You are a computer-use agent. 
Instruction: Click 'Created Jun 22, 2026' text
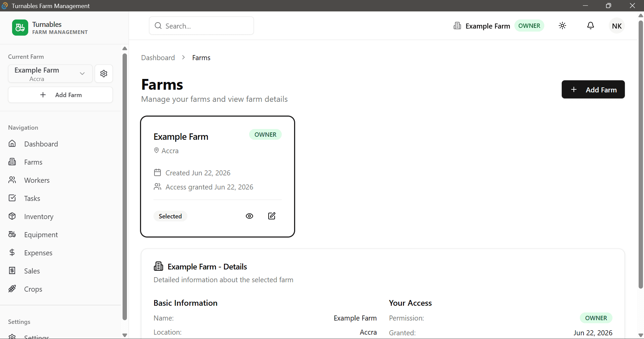coord(198,173)
